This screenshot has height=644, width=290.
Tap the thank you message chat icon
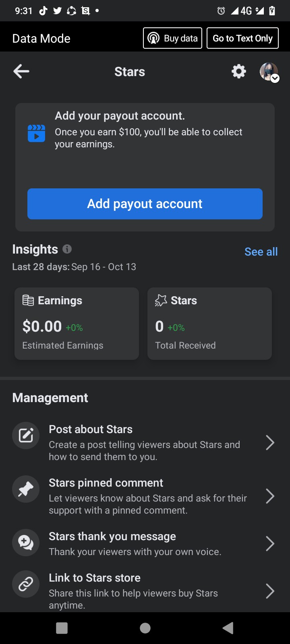pyautogui.click(x=26, y=543)
